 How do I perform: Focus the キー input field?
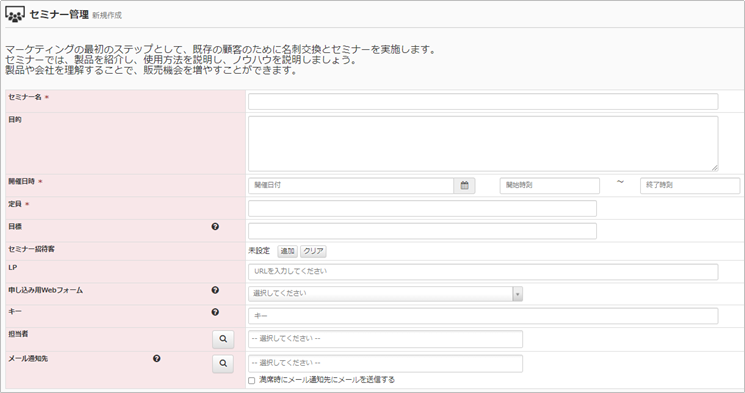[x=483, y=316]
